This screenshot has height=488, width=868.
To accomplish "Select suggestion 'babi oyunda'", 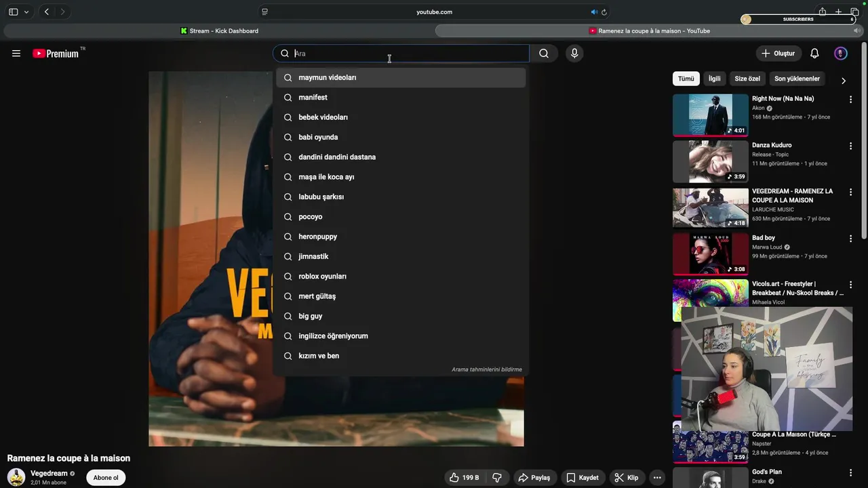I will [x=401, y=137].
